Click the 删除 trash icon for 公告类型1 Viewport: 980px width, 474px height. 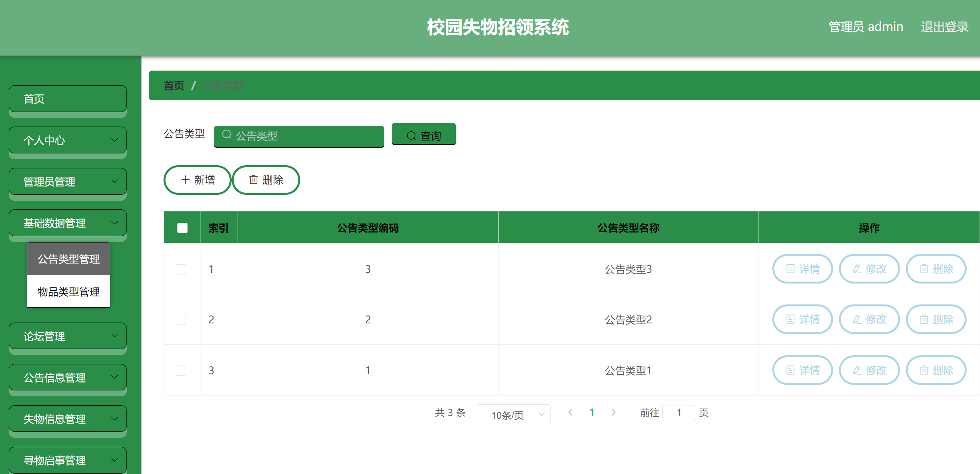click(924, 370)
